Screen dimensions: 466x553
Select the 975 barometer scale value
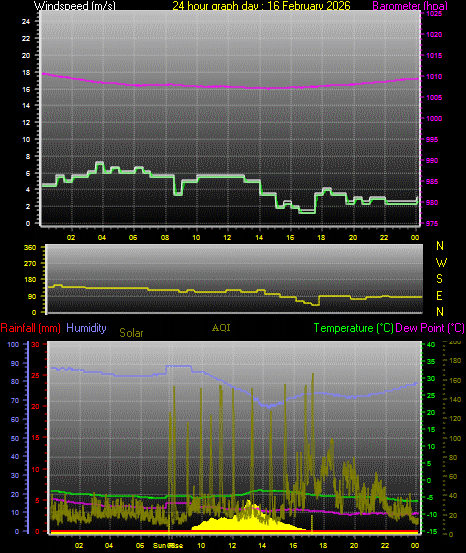click(x=432, y=224)
